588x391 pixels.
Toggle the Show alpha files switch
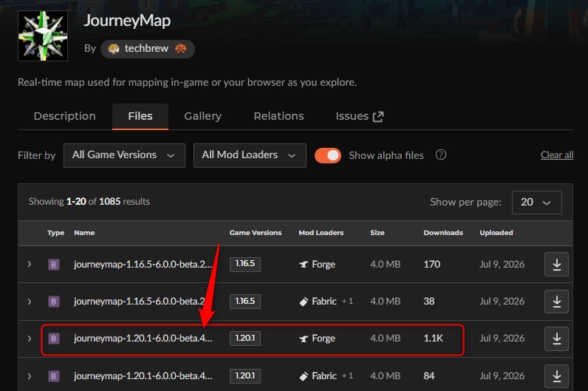pos(328,155)
